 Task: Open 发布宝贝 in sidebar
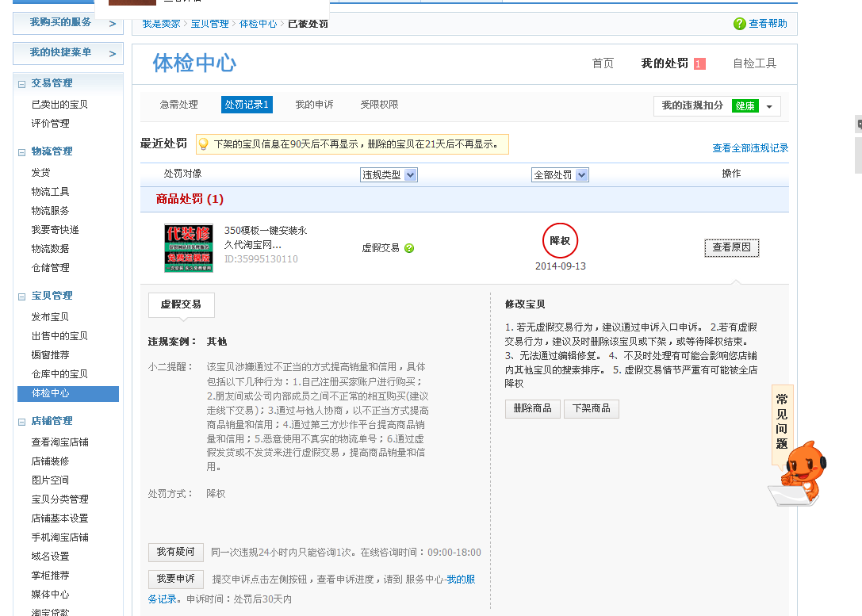(50, 317)
